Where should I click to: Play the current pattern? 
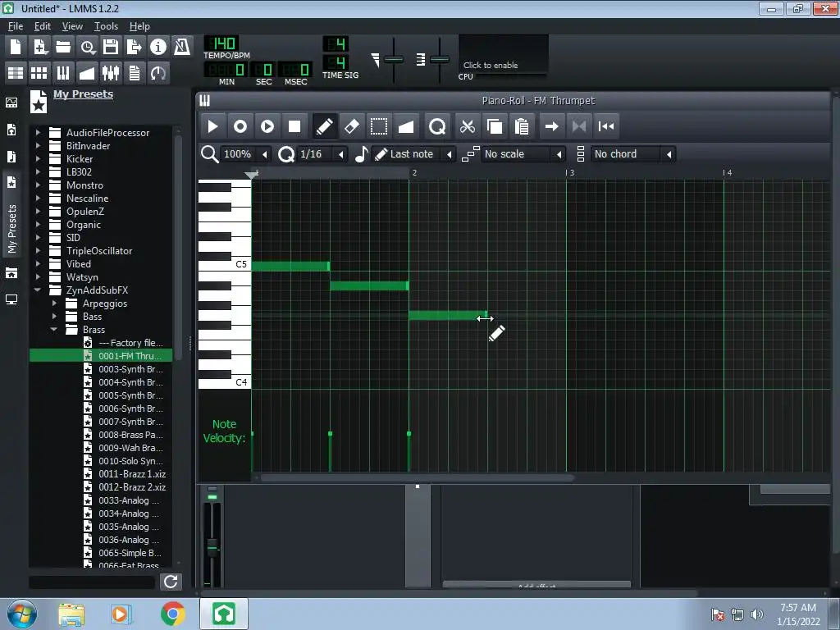[212, 126]
